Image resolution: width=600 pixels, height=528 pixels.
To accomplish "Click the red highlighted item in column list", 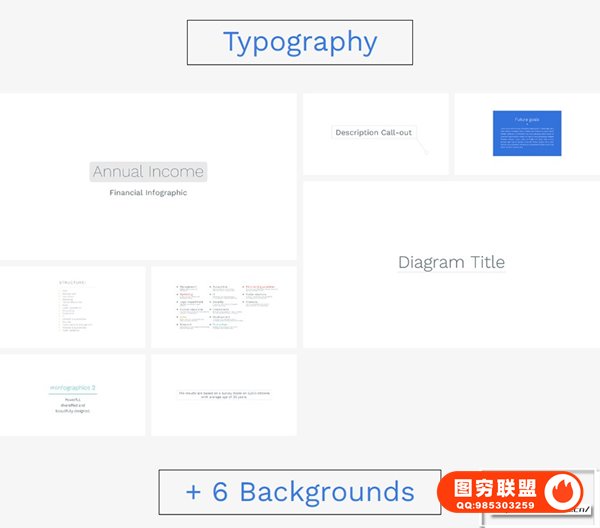I will 258,287.
